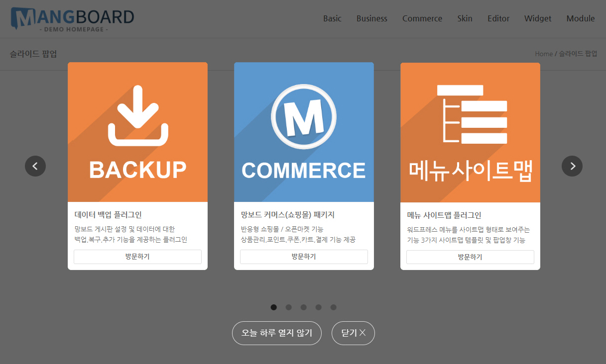Click the 오늘 하루 열지 않기 button
Viewport: 606px width, 364px height.
pyautogui.click(x=277, y=333)
